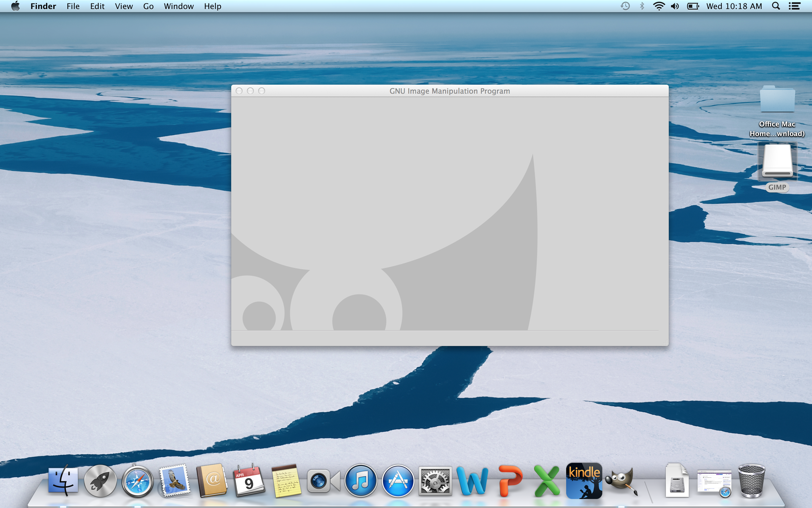Screen dimensions: 812x508
Task: Open the Edit menu
Action: [97, 6]
